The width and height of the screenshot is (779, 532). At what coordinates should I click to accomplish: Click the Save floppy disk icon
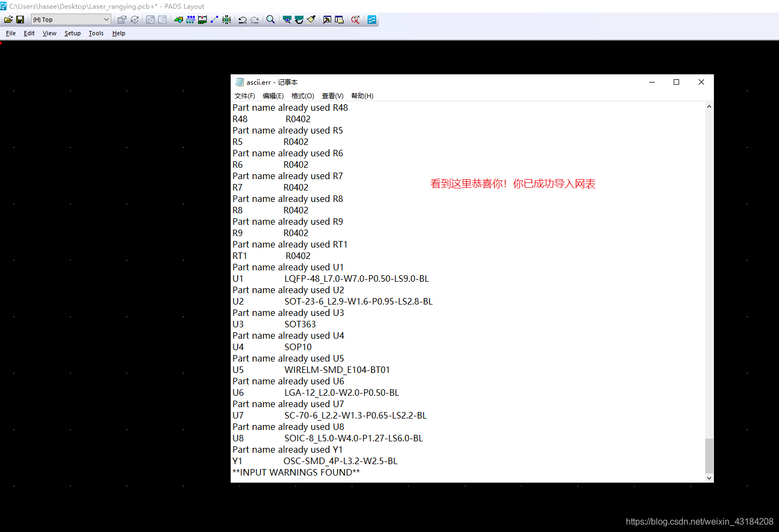pos(20,20)
